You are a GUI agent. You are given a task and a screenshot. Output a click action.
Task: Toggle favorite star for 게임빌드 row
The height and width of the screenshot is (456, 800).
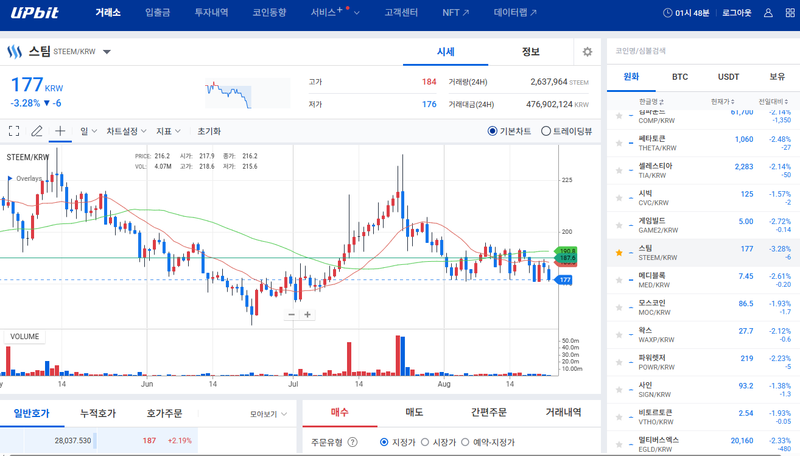619,225
